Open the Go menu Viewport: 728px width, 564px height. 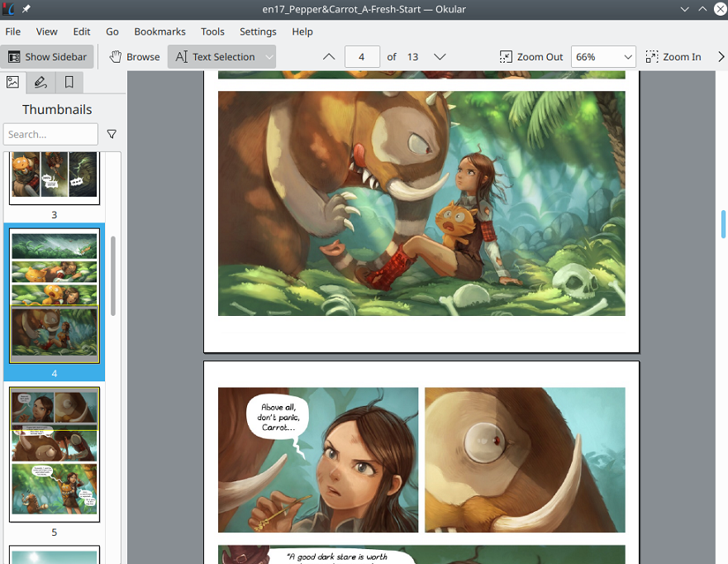[x=112, y=31]
